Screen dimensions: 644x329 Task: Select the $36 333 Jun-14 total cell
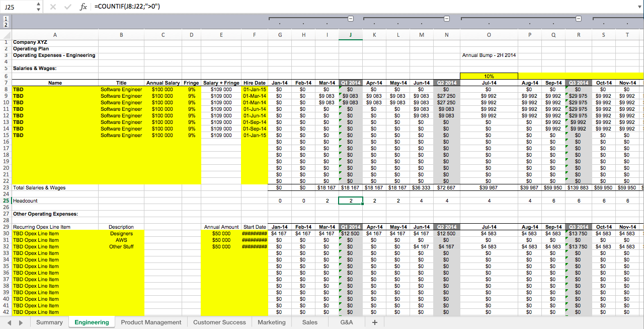[x=421, y=187]
